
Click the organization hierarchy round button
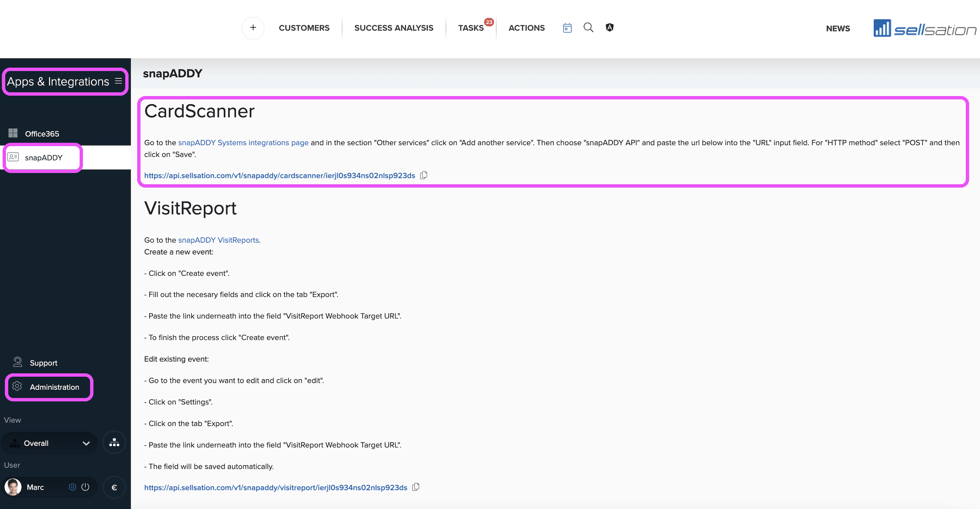pyautogui.click(x=114, y=443)
